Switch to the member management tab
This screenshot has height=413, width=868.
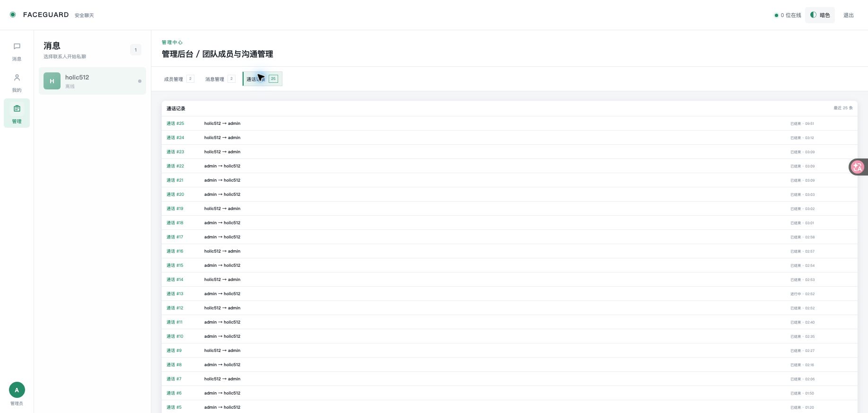(179, 79)
